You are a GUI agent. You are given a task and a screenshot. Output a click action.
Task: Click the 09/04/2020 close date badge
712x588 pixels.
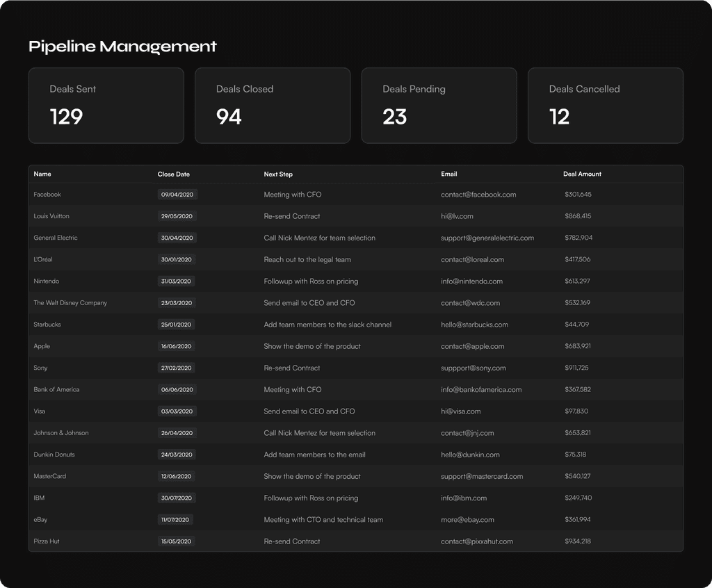tap(177, 195)
